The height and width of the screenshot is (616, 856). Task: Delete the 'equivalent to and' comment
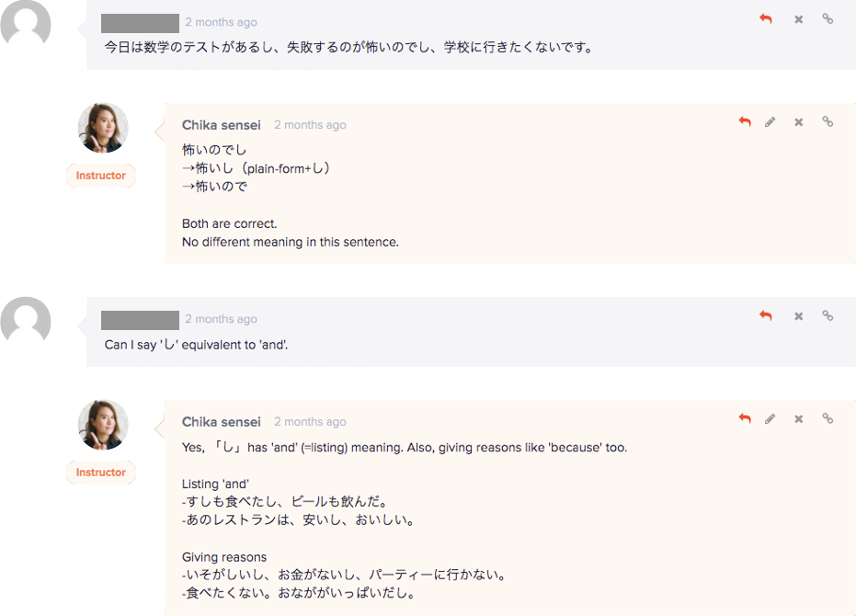798,316
